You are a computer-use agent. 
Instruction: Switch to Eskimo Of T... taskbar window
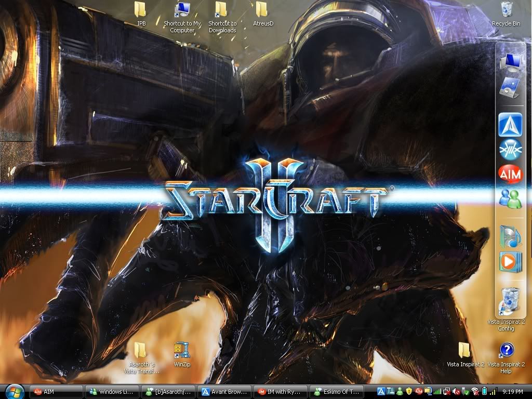(x=336, y=392)
